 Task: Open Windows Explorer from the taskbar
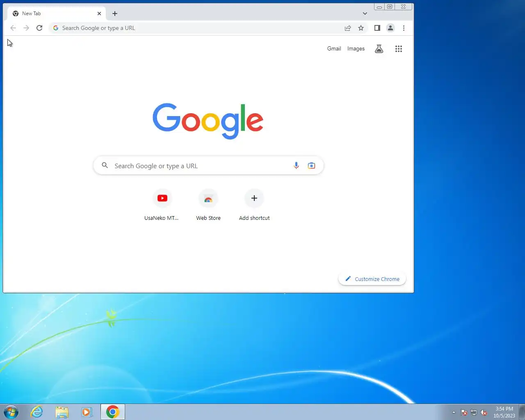click(x=62, y=412)
